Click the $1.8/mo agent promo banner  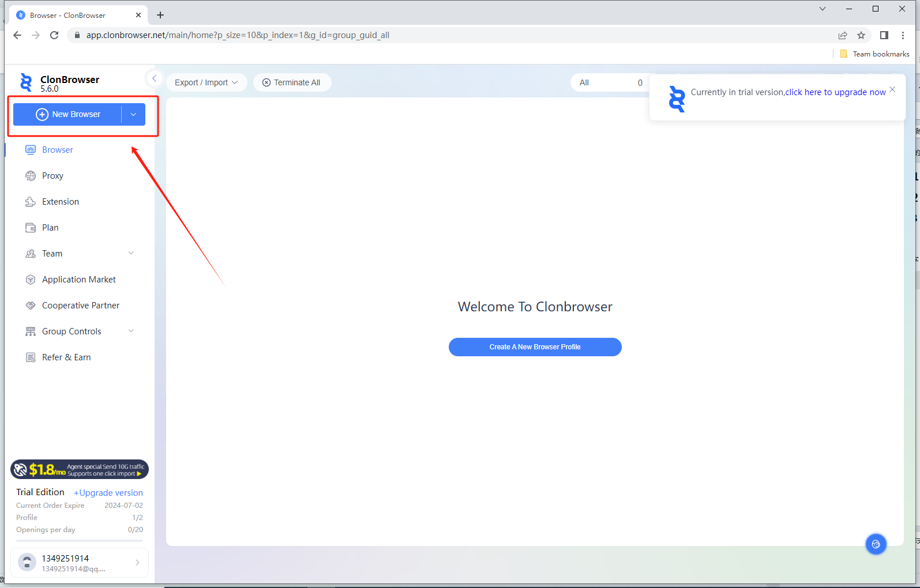80,470
